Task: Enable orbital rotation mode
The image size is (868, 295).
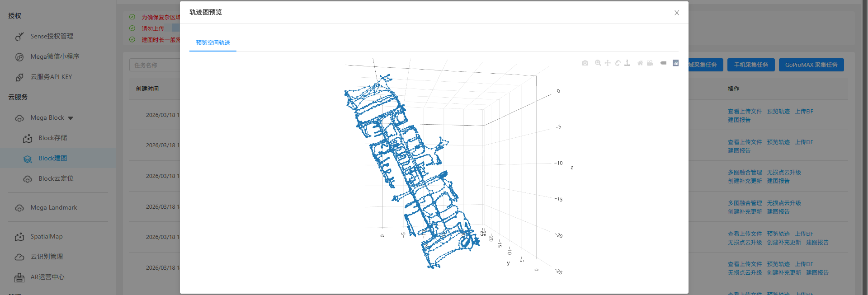Action: (618, 63)
